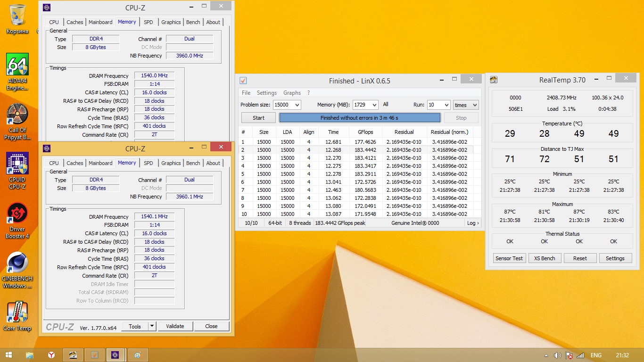Open the network signal icon in the tray
This screenshot has height=362, width=644.
[x=580, y=355]
